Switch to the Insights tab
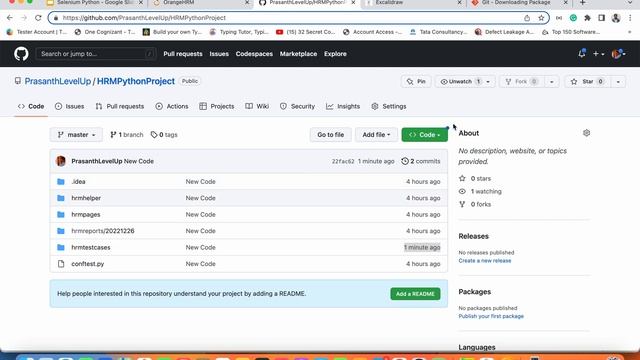640x360 pixels. (343, 106)
